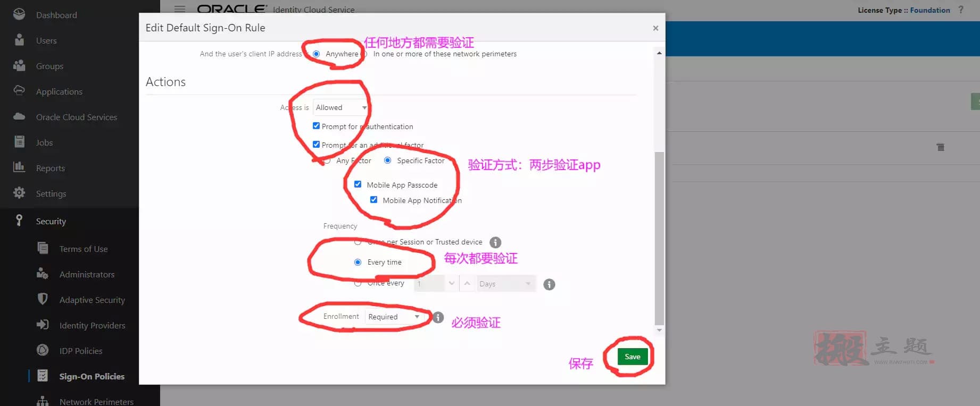Toggle Prompt for reauthentication checkbox
The height and width of the screenshot is (406, 980).
tap(316, 126)
